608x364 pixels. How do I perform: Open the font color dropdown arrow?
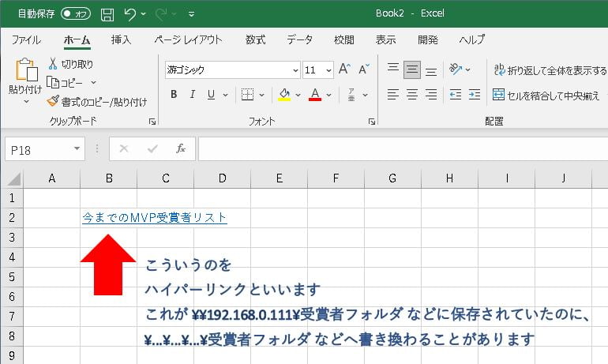(328, 95)
